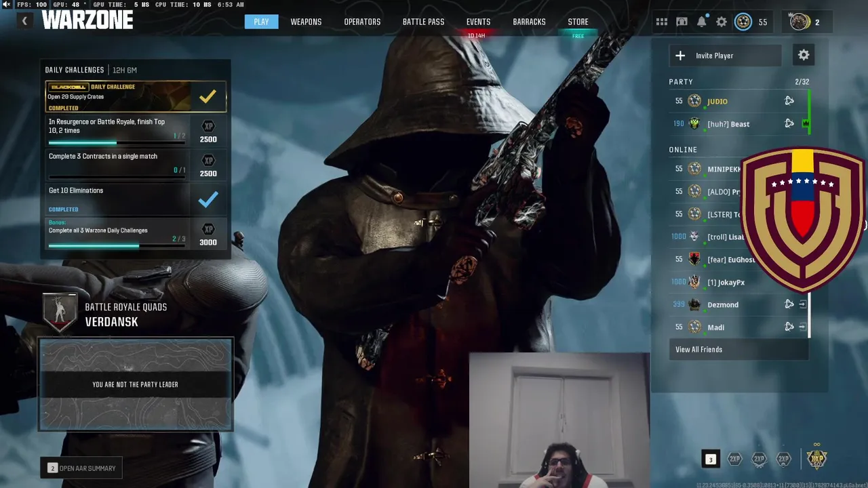
Task: Open the BATTLE PASS tab
Action: pyautogui.click(x=423, y=22)
